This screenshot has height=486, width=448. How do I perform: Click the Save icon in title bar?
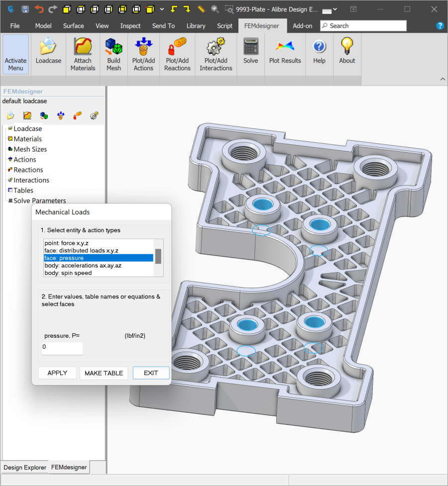click(25, 9)
